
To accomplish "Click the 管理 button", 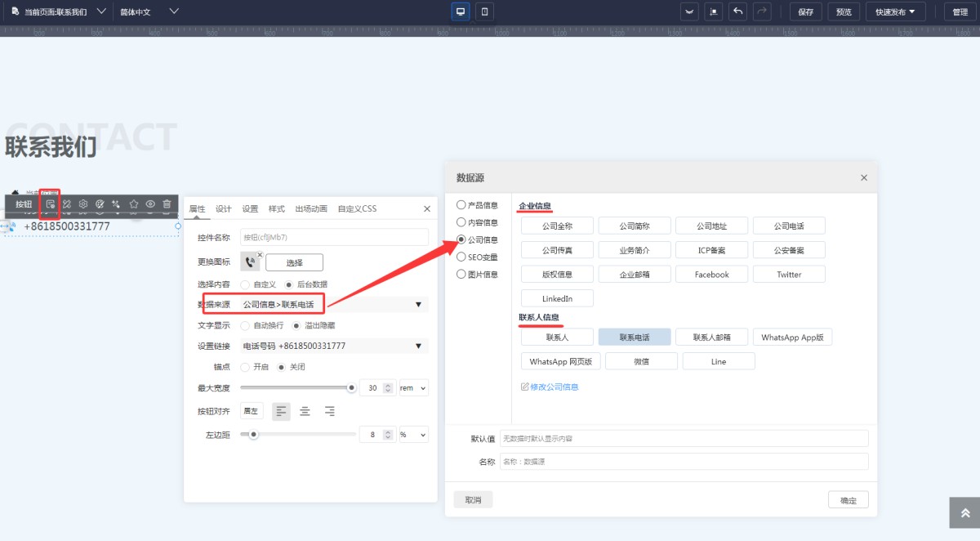I will pos(960,11).
